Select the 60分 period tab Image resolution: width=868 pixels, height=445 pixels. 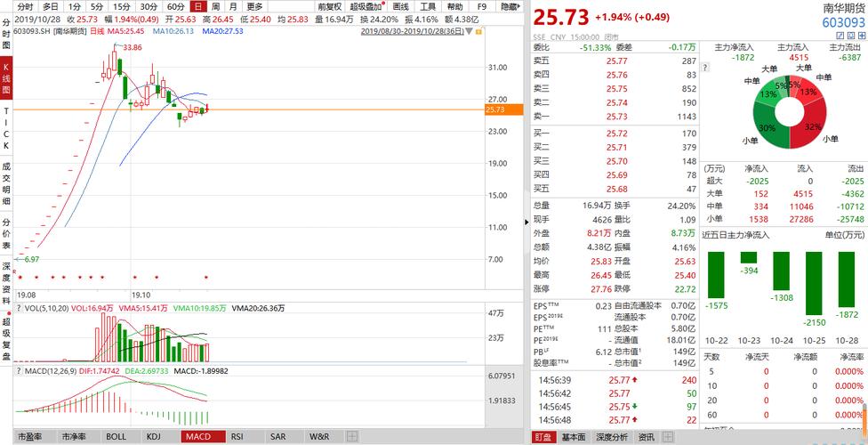pyautogui.click(x=175, y=6)
